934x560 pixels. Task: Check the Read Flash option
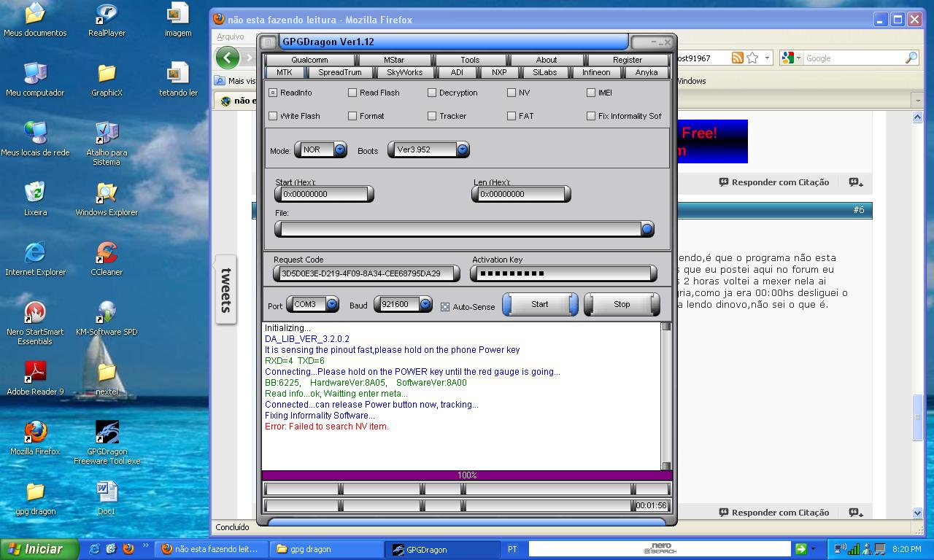[352, 93]
